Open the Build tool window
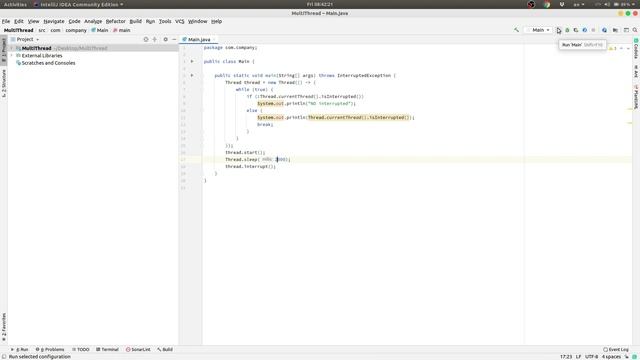This screenshot has width=640, height=360. point(165,349)
